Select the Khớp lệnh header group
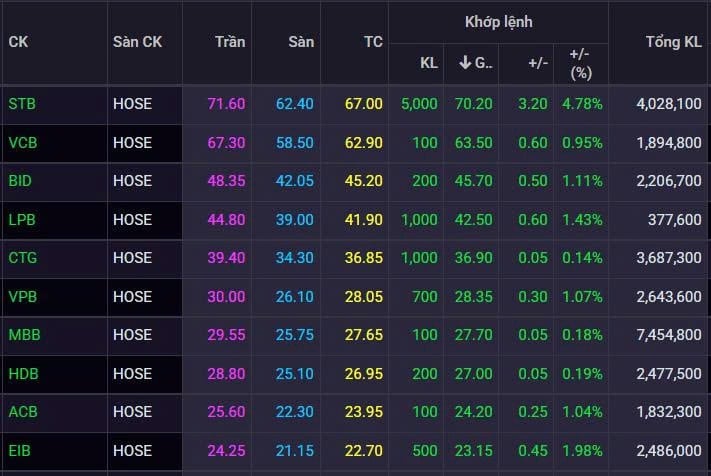Screen dimensions: 711x476 (498, 21)
